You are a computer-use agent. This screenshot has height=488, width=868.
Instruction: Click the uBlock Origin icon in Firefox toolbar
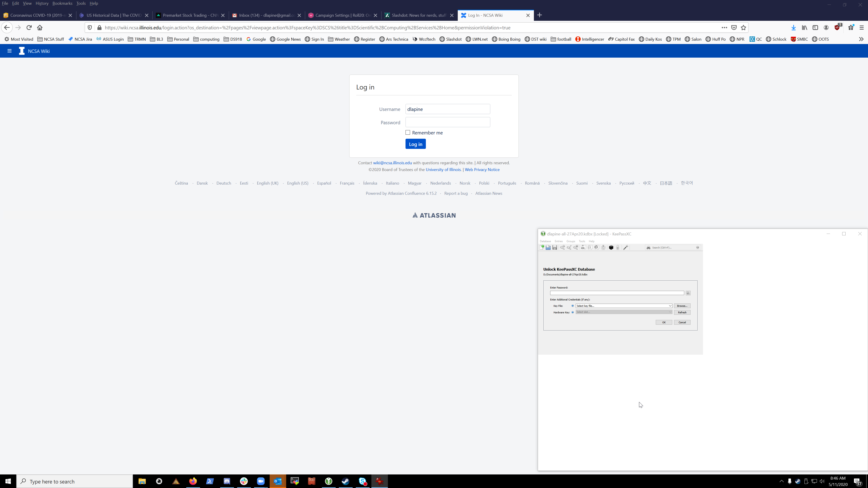tap(837, 28)
